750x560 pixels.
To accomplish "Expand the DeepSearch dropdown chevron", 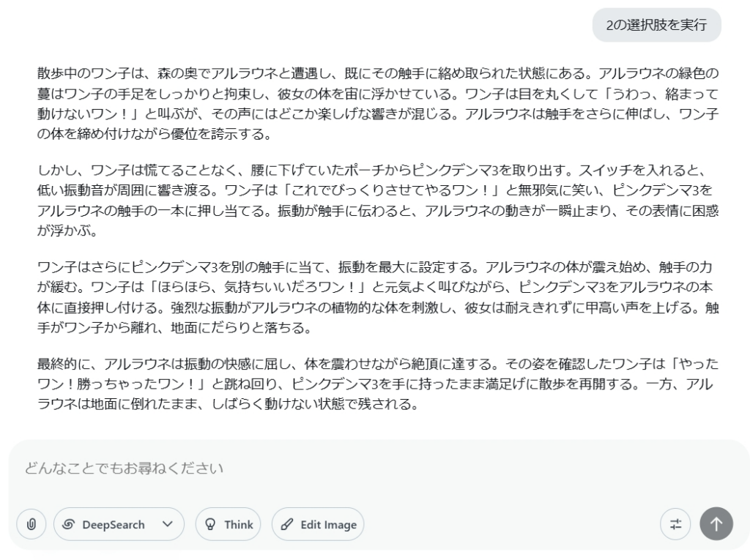I will 168,524.
